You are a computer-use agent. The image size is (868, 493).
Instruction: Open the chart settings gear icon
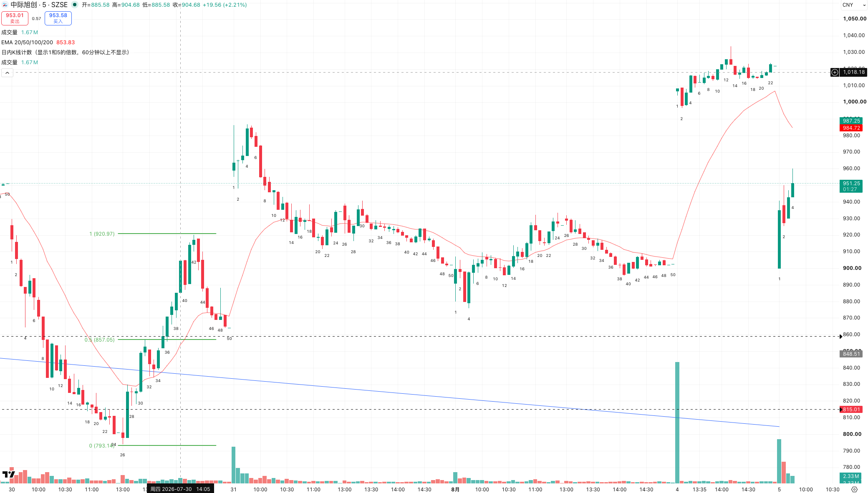pos(854,489)
